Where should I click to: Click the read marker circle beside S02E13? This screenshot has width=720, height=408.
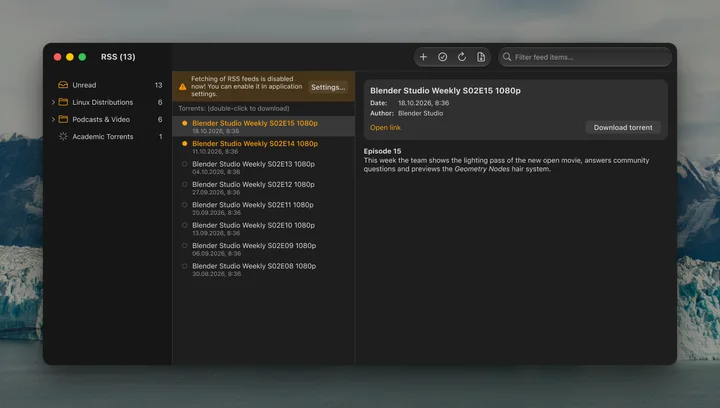coord(185,164)
